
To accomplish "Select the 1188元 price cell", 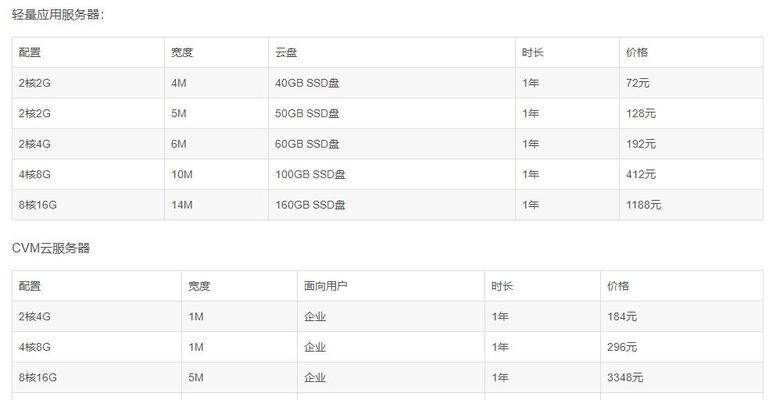I will [644, 205].
